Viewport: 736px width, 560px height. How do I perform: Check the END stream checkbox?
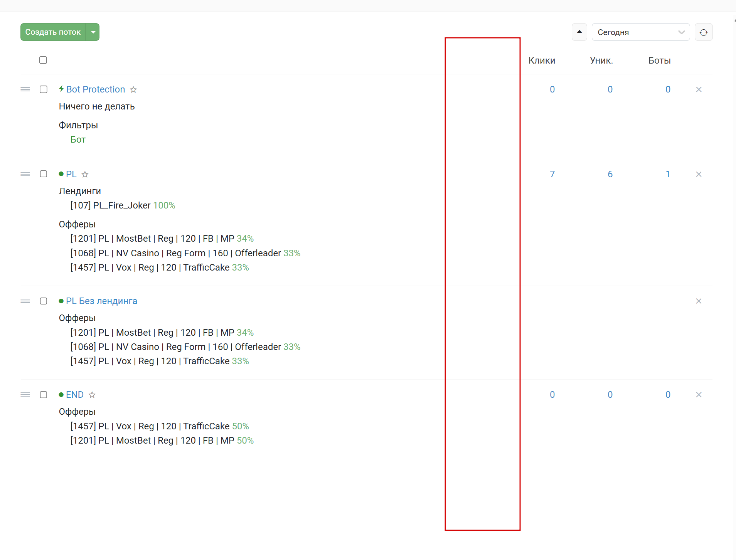pos(44,395)
